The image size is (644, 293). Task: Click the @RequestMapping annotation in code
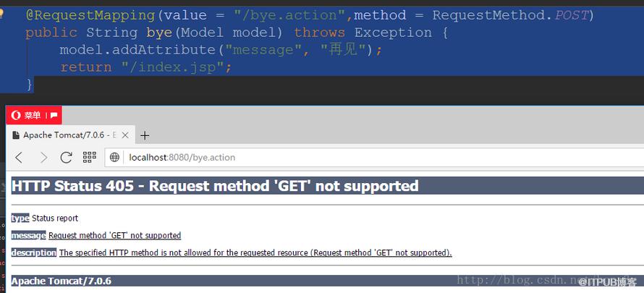[90, 16]
